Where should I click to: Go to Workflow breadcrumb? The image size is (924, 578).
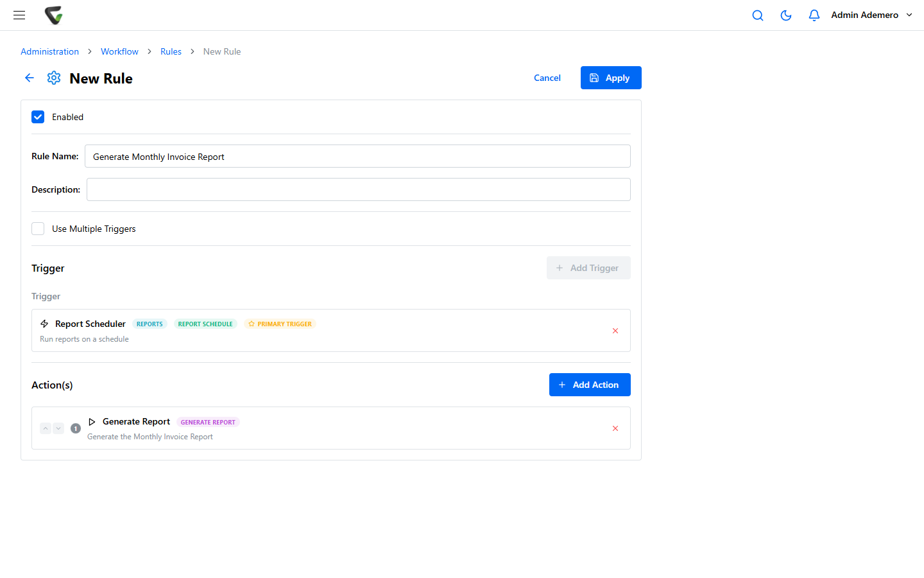click(119, 51)
